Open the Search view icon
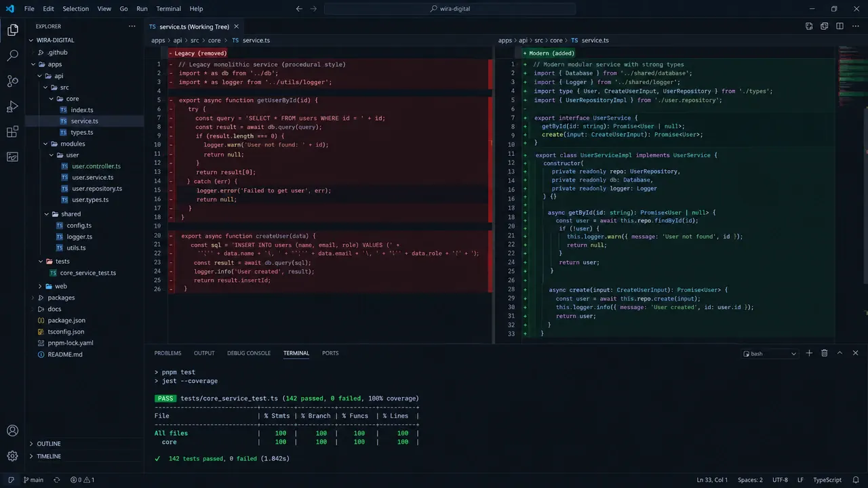This screenshot has height=488, width=868. (x=12, y=56)
